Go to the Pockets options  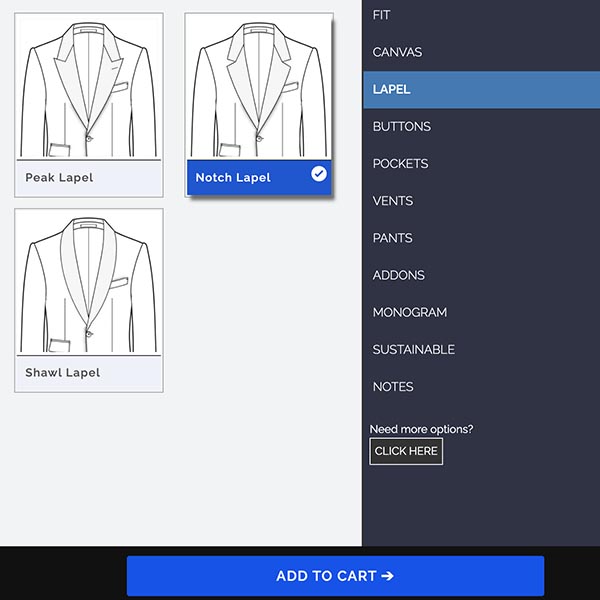(400, 164)
